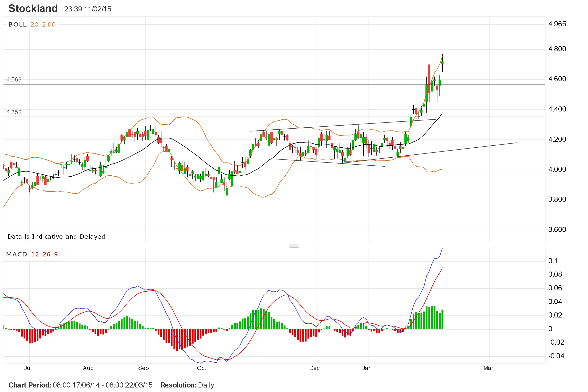Click the timestamp 23:39 11/02/15
Screen dimensions: 588x392
click(88, 9)
